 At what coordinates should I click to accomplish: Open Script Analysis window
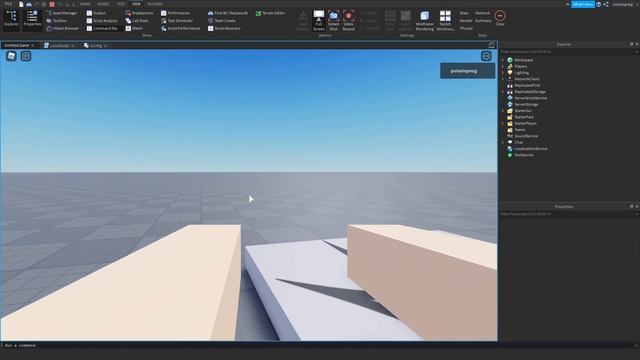(102, 20)
